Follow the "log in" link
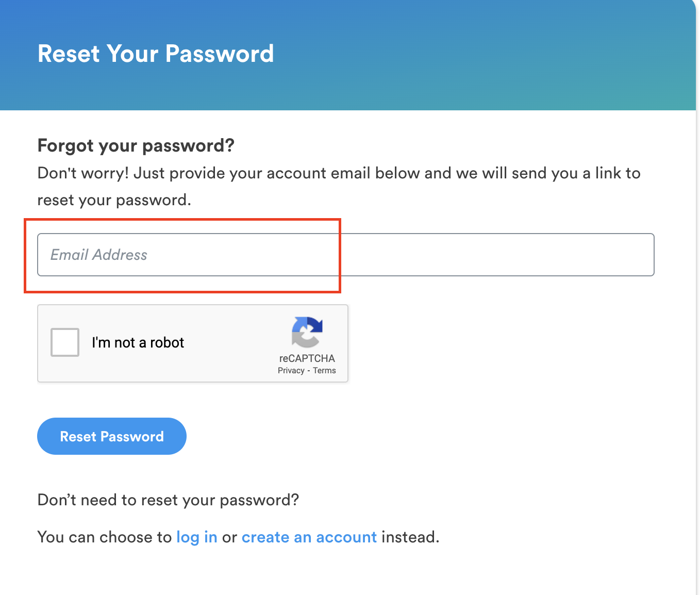Image resolution: width=700 pixels, height=595 pixels. point(196,537)
